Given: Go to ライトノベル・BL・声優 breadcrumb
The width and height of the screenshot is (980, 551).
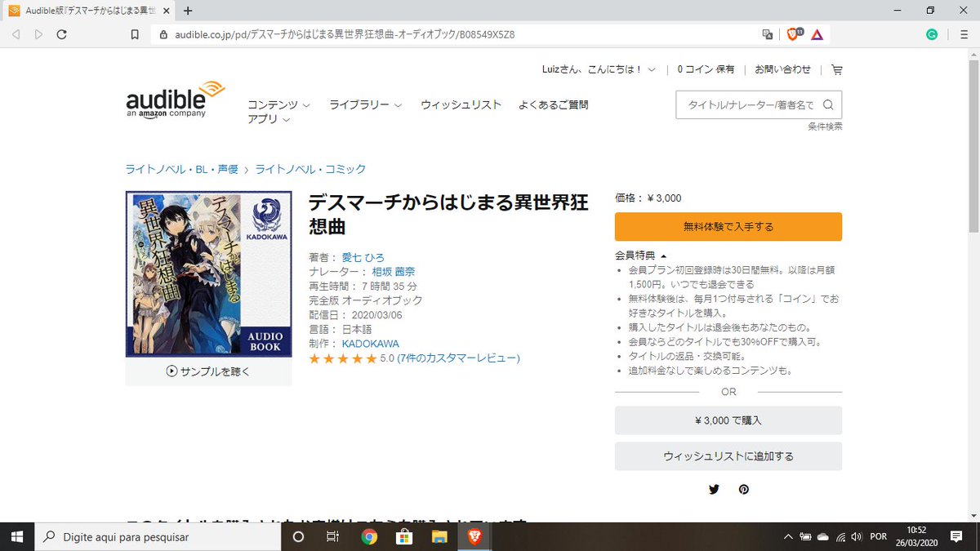Looking at the screenshot, I should pyautogui.click(x=181, y=169).
